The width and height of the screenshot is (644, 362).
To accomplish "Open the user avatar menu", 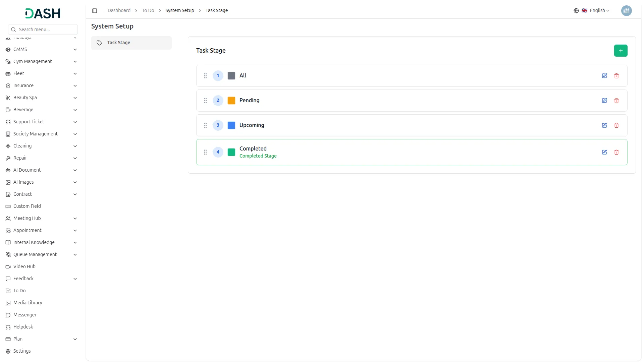I will point(626,11).
